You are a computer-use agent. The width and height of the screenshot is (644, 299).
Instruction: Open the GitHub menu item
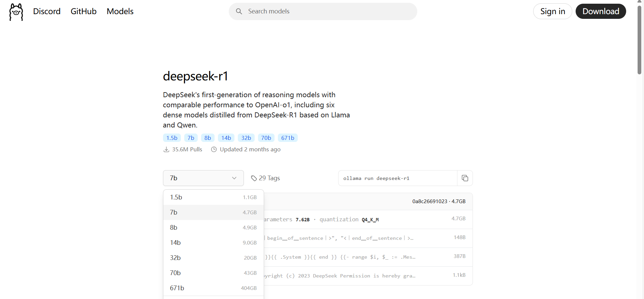pos(83,11)
